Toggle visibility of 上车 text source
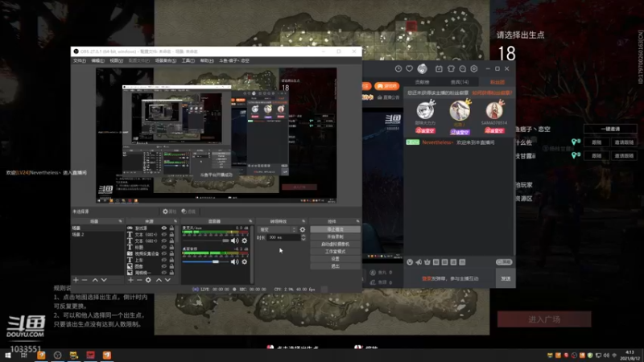Viewport: 644px width, 362px height. click(x=164, y=260)
